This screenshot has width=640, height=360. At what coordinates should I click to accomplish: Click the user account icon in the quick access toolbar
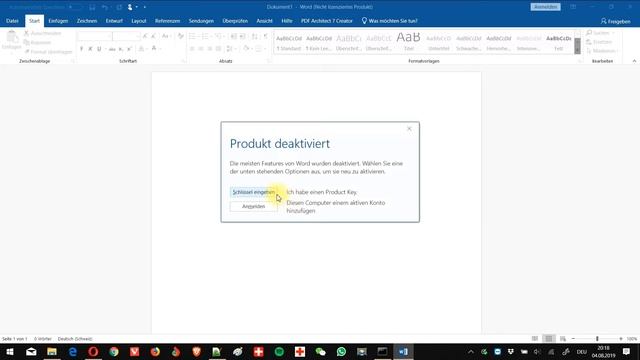point(130,7)
